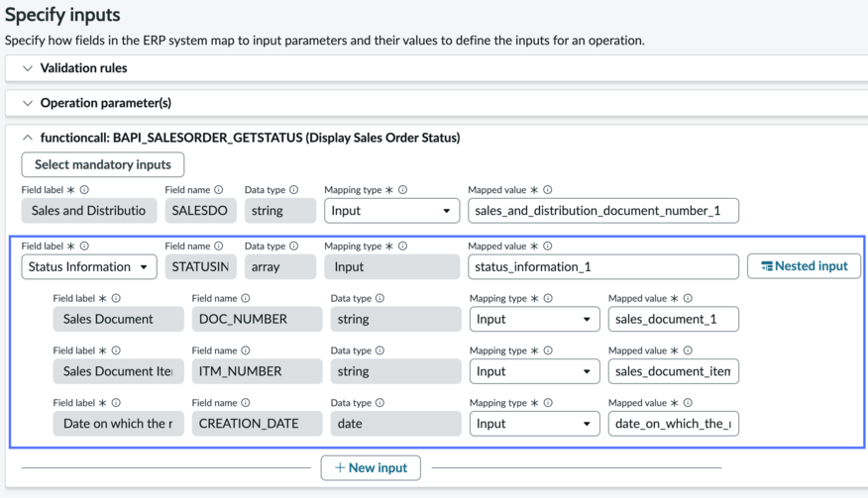The width and height of the screenshot is (868, 498).
Task: Edit sales_and_distribution_document_number_1 mapped value
Action: (603, 211)
